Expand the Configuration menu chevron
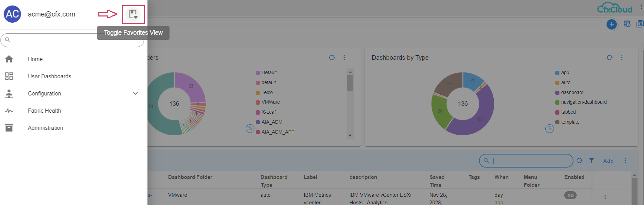 click(x=135, y=93)
